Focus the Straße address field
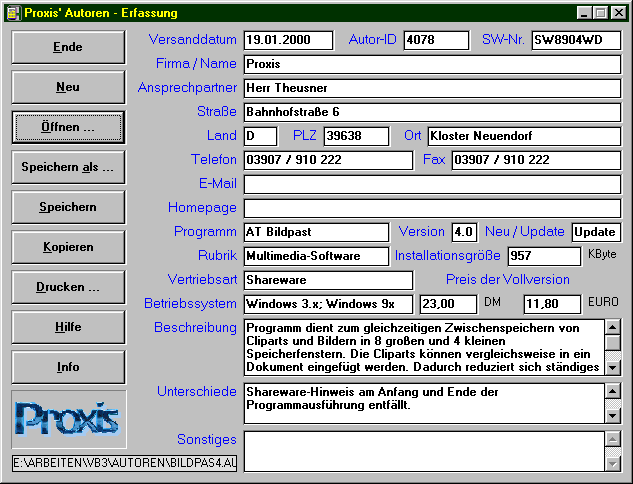Viewport: 633px width, 484px height. pyautogui.click(x=432, y=112)
